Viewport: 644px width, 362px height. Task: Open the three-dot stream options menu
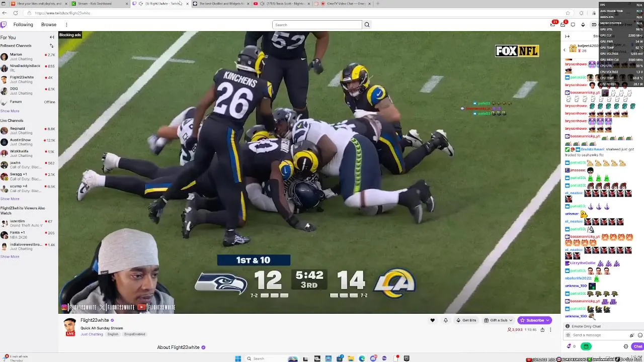tap(550, 330)
